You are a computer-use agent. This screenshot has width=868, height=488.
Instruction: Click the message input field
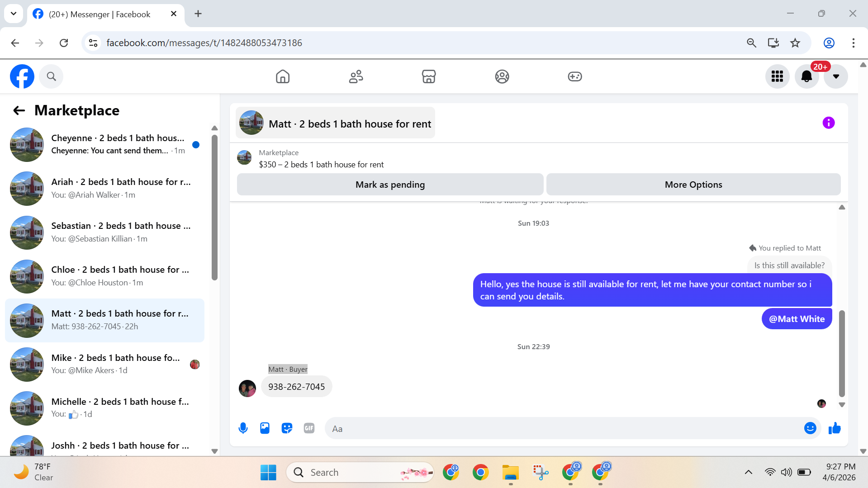coord(563,428)
